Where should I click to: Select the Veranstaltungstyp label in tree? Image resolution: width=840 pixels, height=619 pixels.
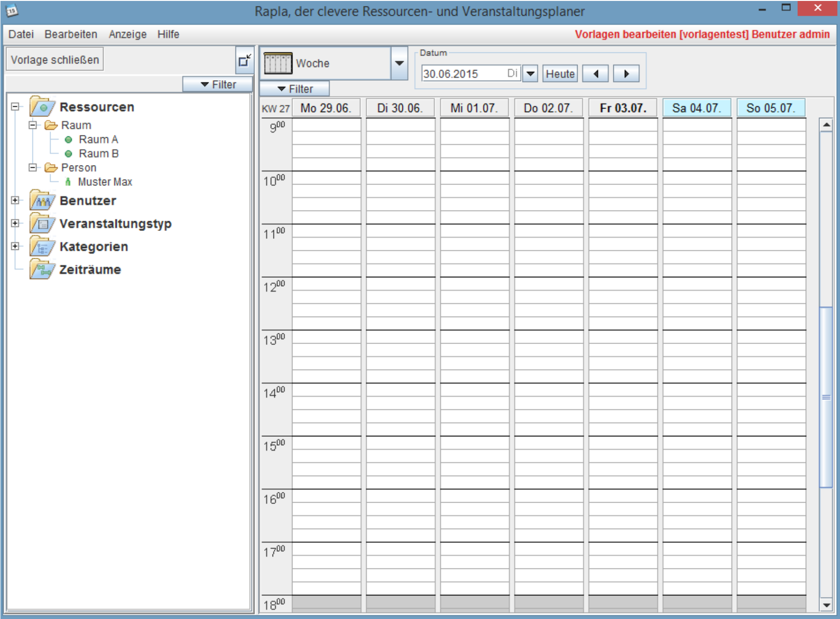[115, 223]
